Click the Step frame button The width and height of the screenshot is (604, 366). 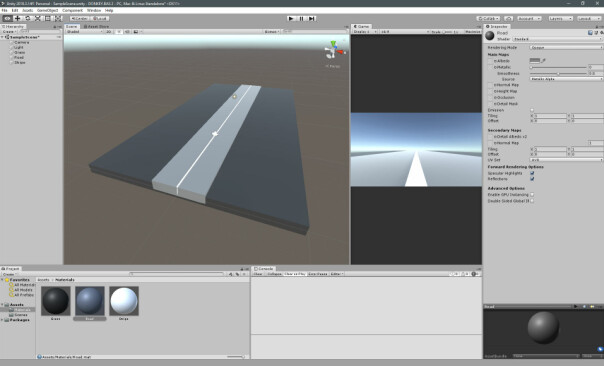point(312,18)
